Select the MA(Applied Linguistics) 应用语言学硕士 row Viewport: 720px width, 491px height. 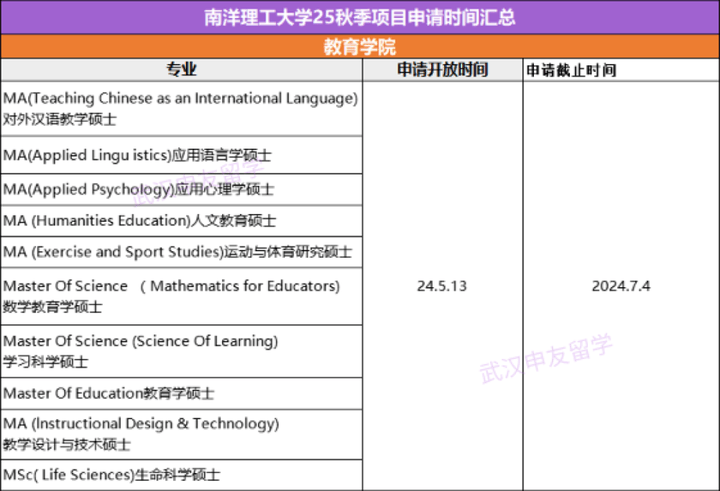coord(138,156)
